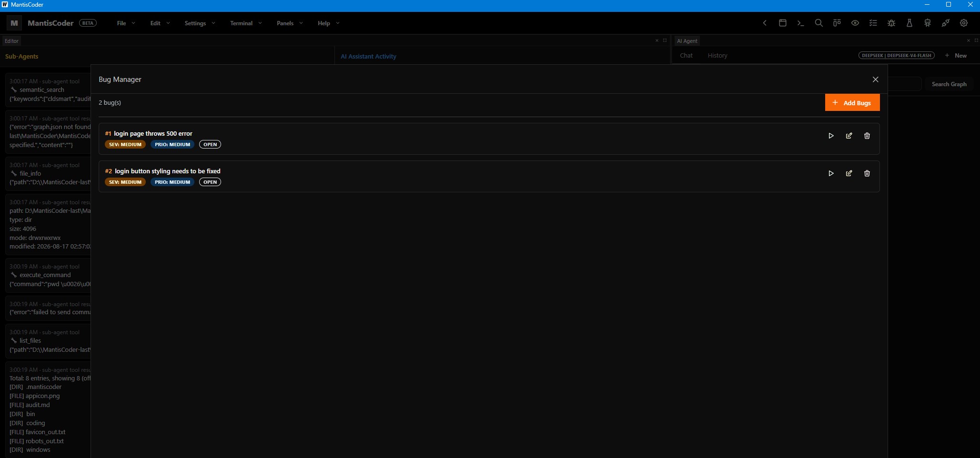Image resolution: width=980 pixels, height=458 pixels.
Task: Click the magnifying glass search icon
Action: tap(818, 23)
